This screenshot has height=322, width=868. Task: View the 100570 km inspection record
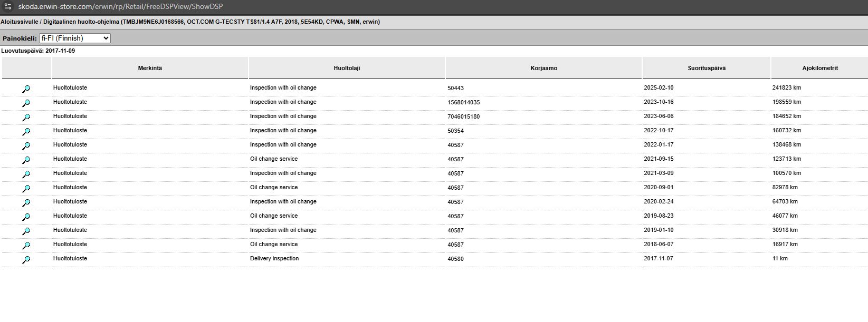pos(26,174)
